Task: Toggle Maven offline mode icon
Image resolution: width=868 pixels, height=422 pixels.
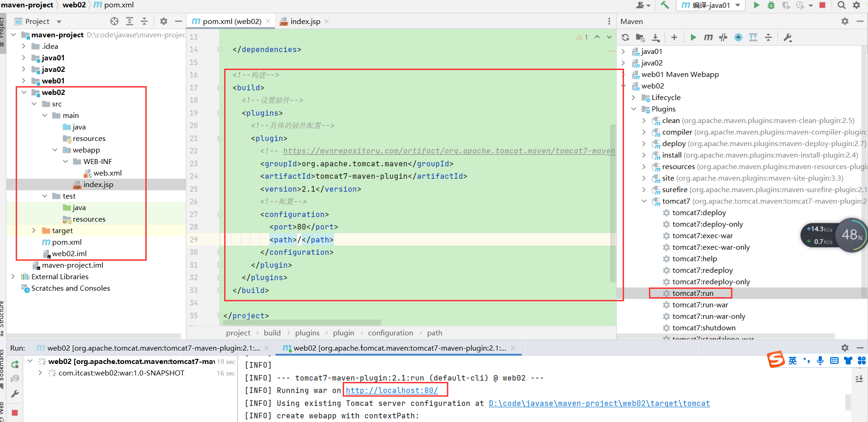Action: coord(723,37)
